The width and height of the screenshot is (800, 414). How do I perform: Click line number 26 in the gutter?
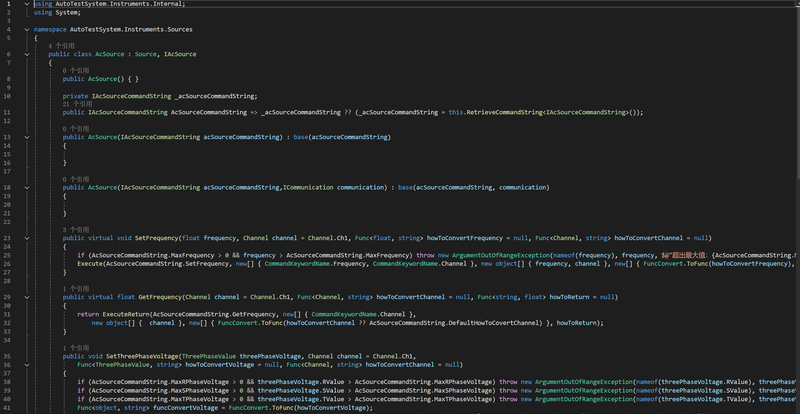(8, 263)
